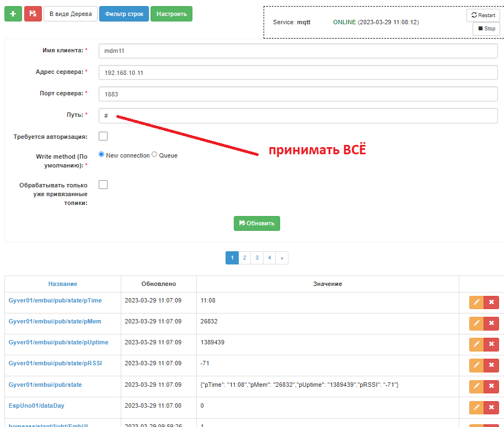
Task: Open topic EspUno01/dataDay
Action: [36, 406]
